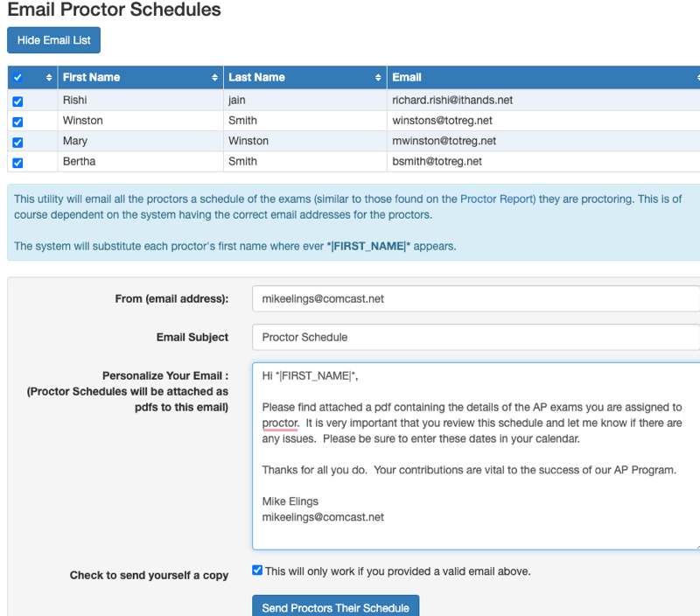Image resolution: width=700 pixels, height=616 pixels.
Task: Select email mwinston@totreg.net cell
Action: (x=543, y=141)
